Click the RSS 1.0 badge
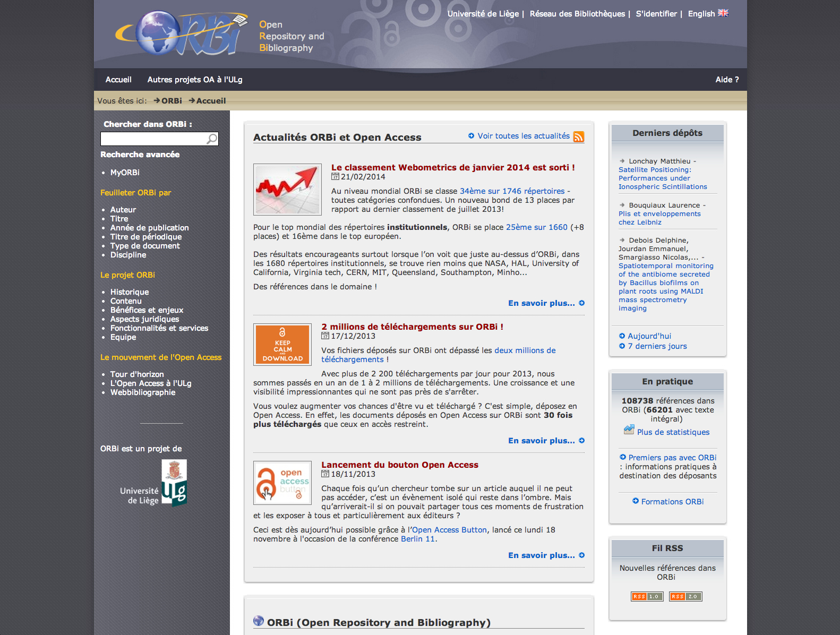 click(647, 596)
